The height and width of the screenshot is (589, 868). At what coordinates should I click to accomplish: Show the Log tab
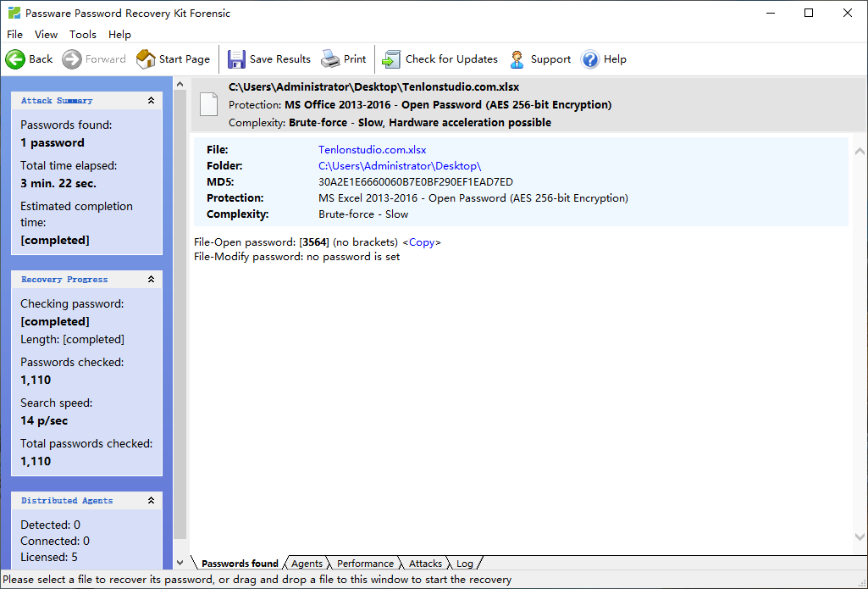point(464,564)
